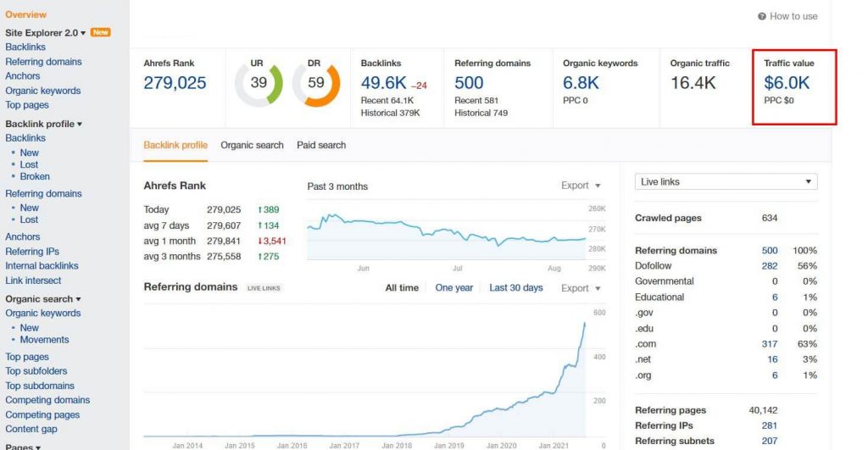Select the Last 30 days range
Screen dimensions: 868x450
(516, 288)
